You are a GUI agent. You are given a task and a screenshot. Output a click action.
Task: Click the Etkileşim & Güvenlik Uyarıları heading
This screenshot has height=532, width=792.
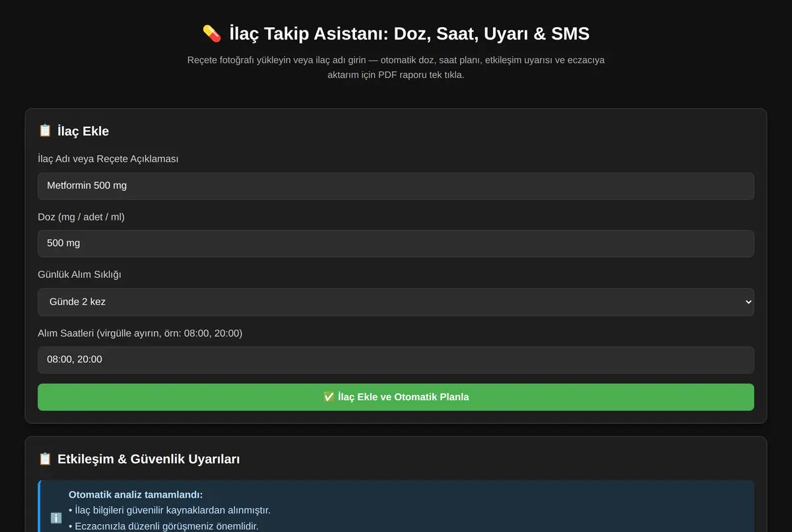tap(148, 459)
